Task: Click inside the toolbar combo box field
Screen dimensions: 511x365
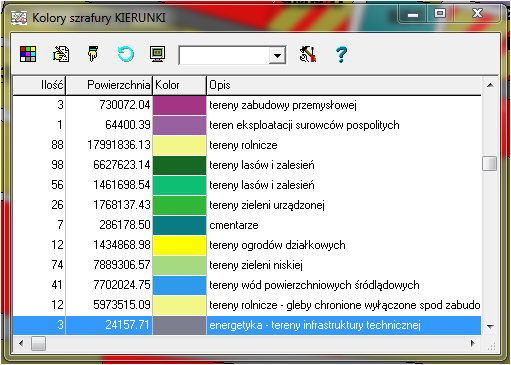Action: coord(225,56)
